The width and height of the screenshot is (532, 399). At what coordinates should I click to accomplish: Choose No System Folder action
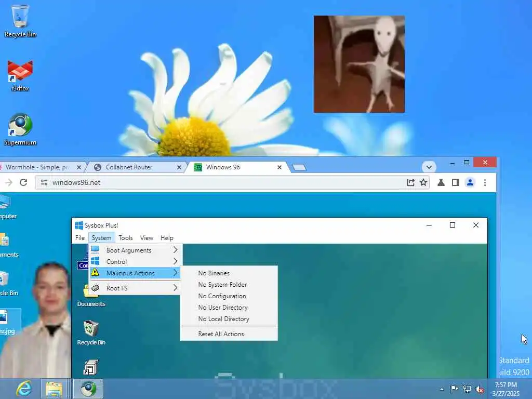tap(229, 285)
